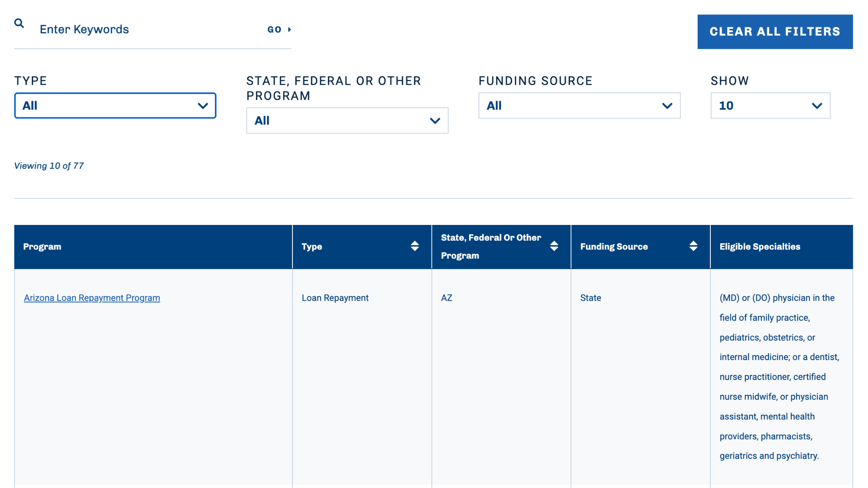The image size is (868, 488).
Task: Click the eligible specialties description text
Action: [779, 377]
